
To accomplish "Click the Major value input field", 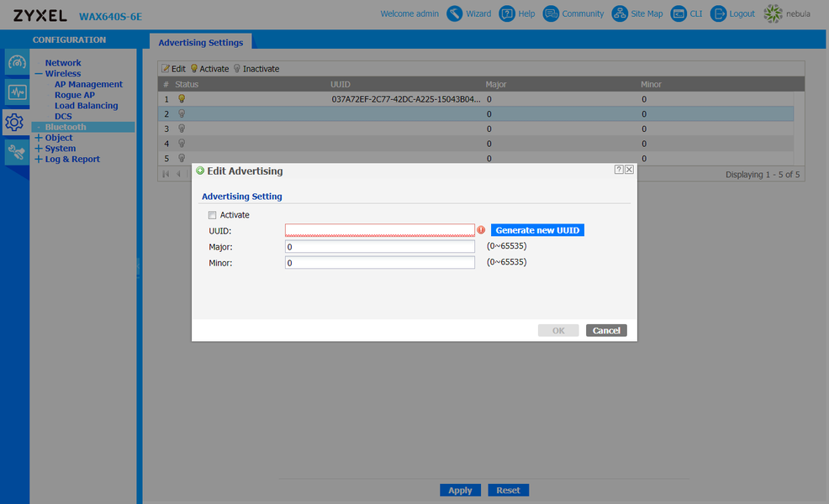I will pos(379,247).
